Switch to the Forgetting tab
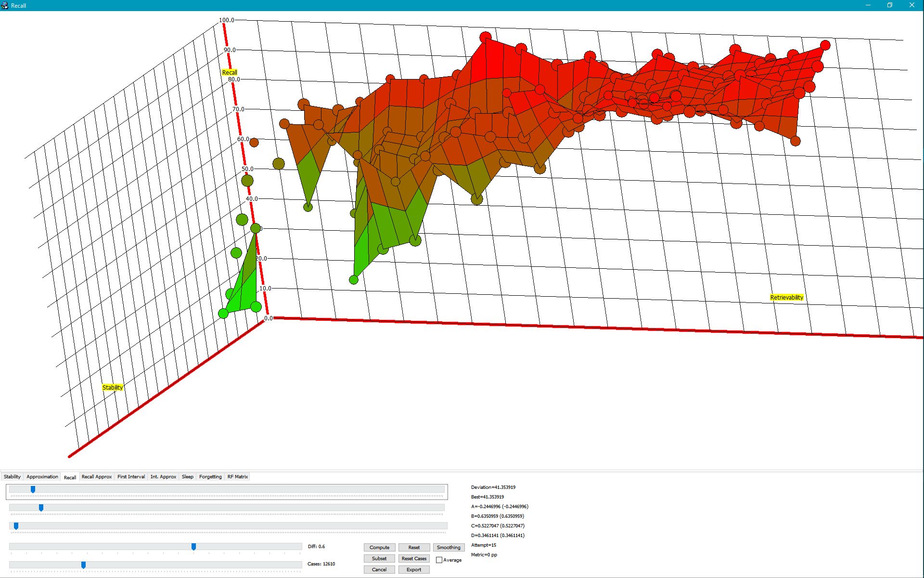The width and height of the screenshot is (924, 578). [x=210, y=476]
